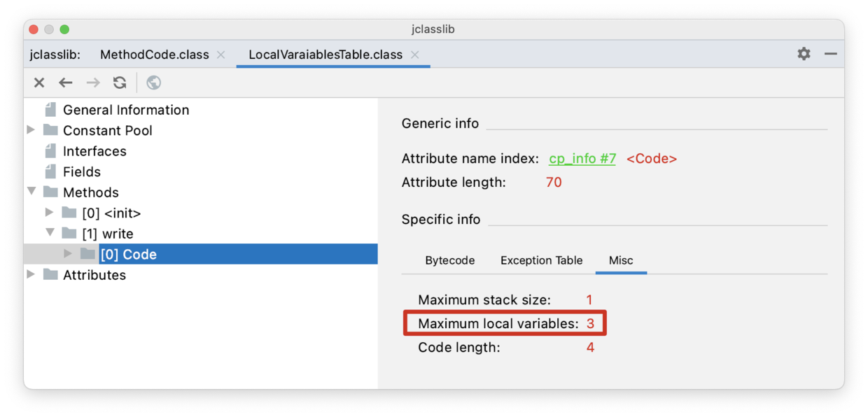The image size is (868, 417).
Task: Click the close X toolbar icon
Action: [39, 83]
